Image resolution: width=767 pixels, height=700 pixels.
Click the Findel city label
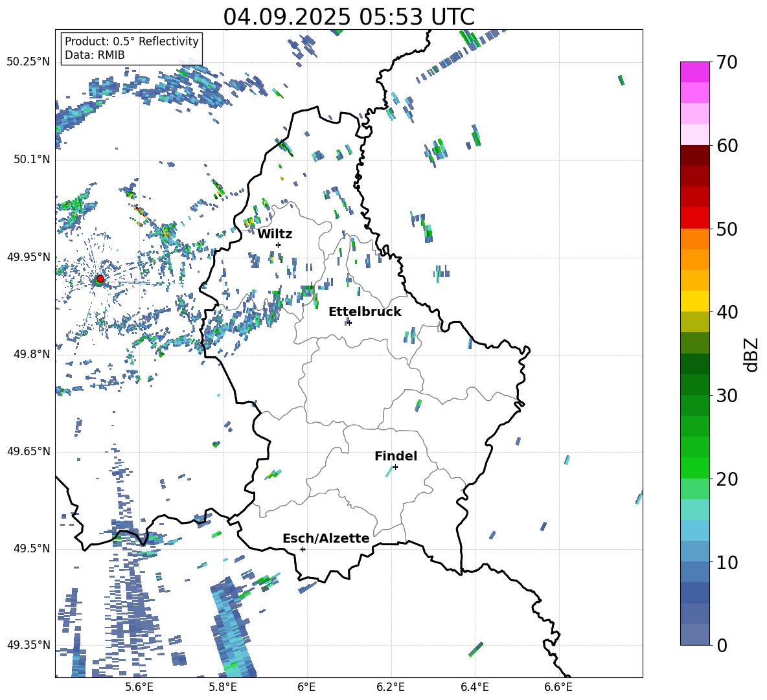(396, 456)
